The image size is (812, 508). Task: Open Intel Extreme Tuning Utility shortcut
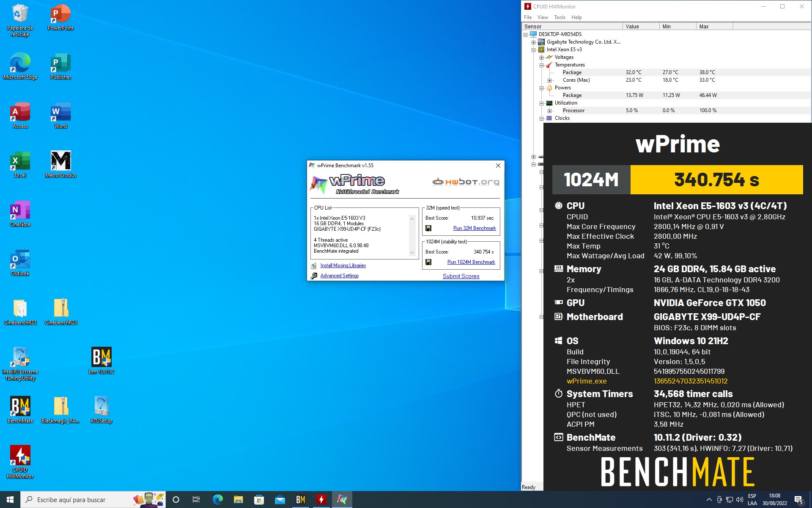[x=20, y=364]
